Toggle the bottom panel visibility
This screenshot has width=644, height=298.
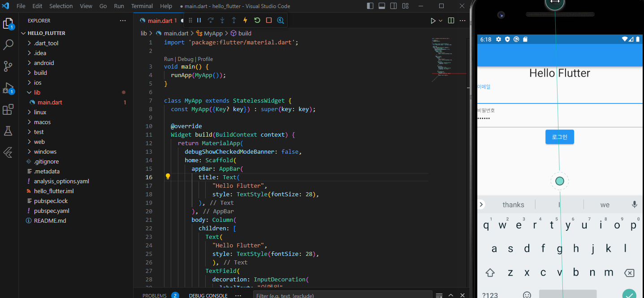pyautogui.click(x=382, y=6)
